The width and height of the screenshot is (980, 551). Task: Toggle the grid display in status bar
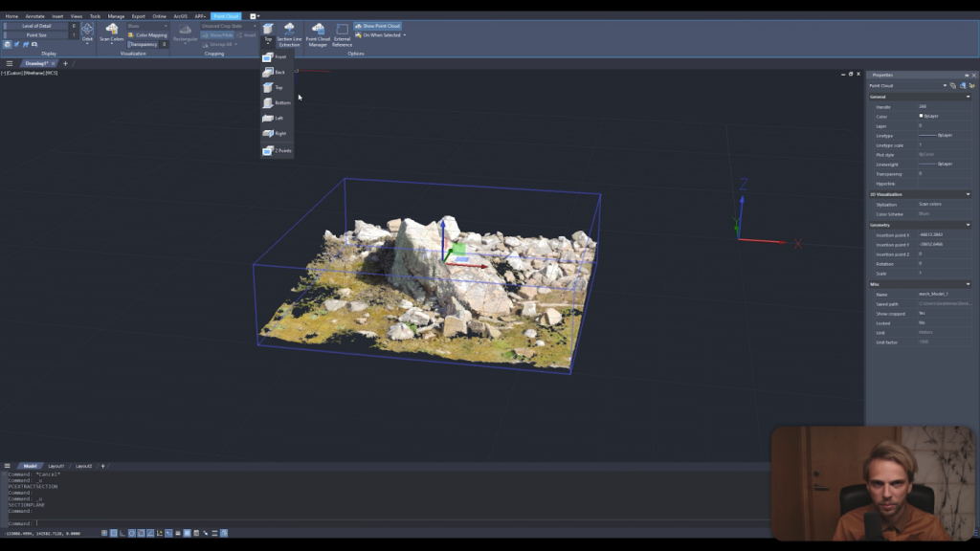114,533
